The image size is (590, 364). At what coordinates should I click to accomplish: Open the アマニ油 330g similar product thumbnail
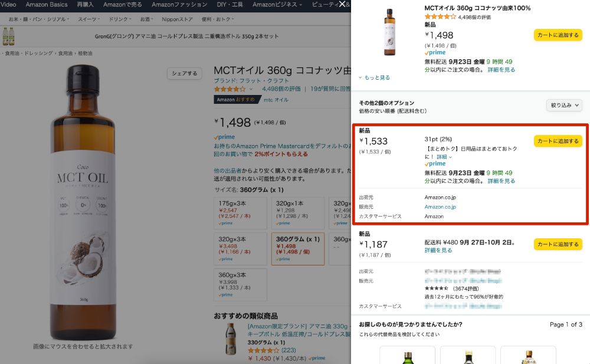click(x=230, y=339)
